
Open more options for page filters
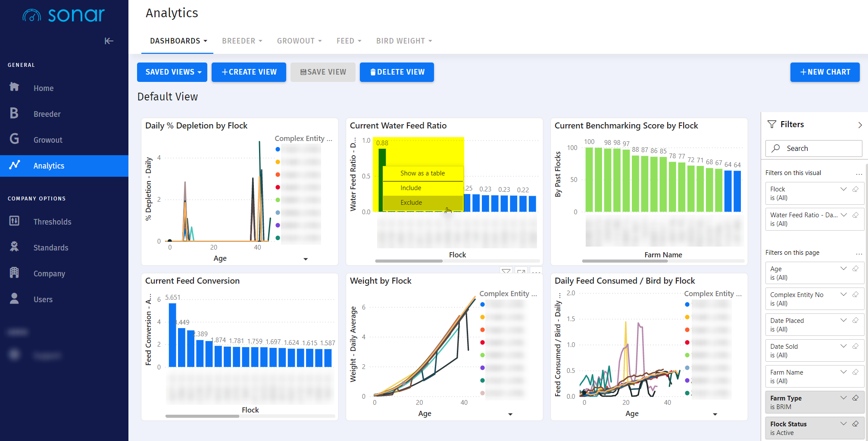pos(859,253)
